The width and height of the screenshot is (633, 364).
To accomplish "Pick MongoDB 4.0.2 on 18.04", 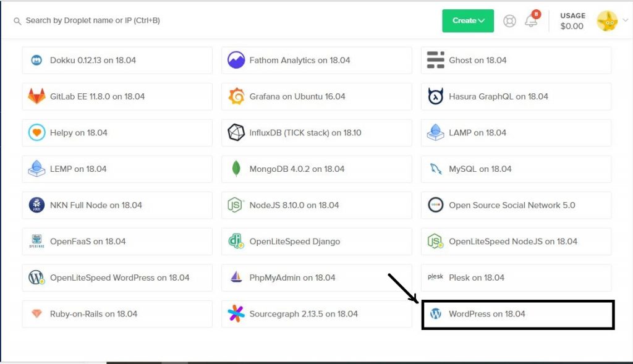I will point(316,169).
